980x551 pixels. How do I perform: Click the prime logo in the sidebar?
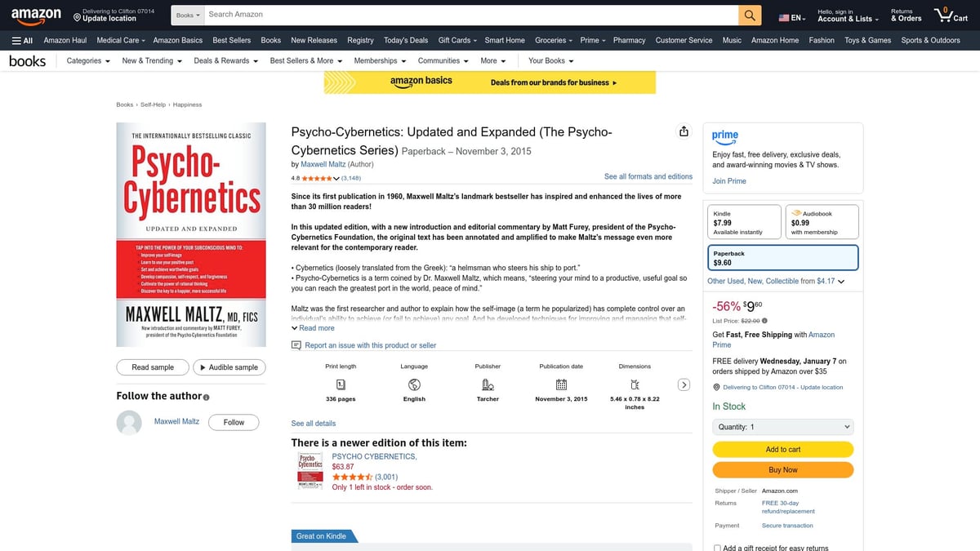(725, 136)
